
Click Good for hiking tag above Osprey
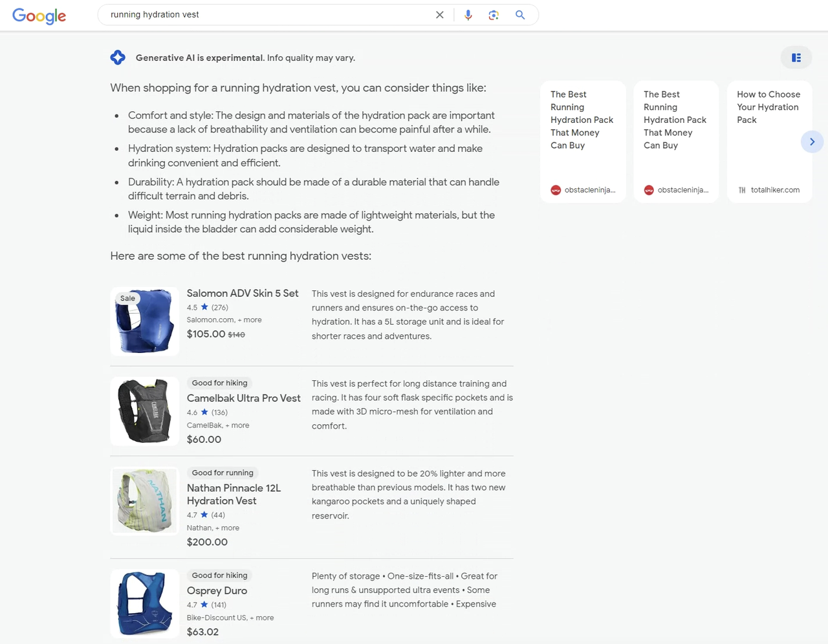click(219, 575)
